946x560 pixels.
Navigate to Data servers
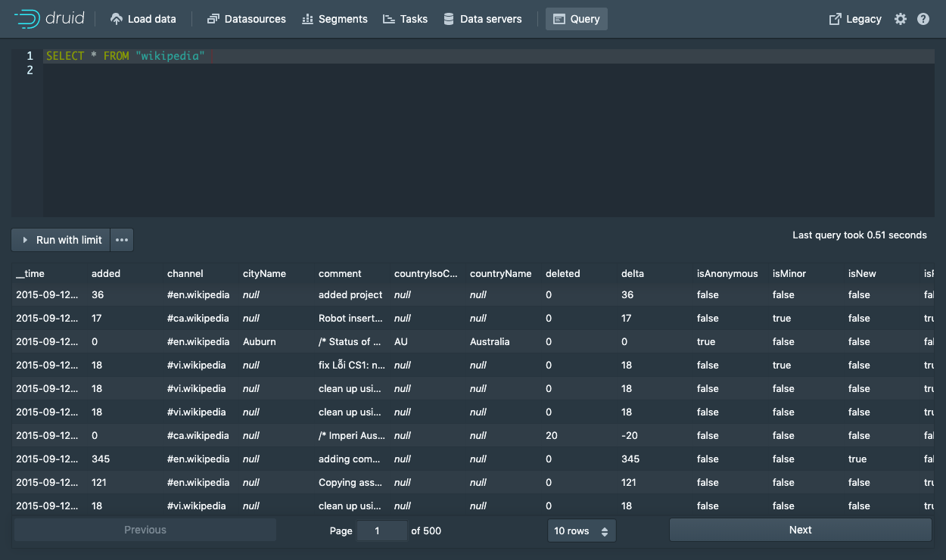point(482,19)
